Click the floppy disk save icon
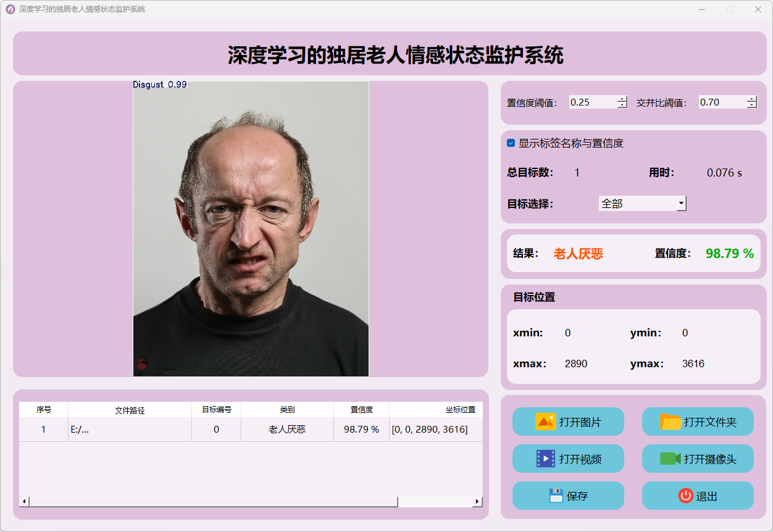The image size is (773, 532). pos(556,496)
